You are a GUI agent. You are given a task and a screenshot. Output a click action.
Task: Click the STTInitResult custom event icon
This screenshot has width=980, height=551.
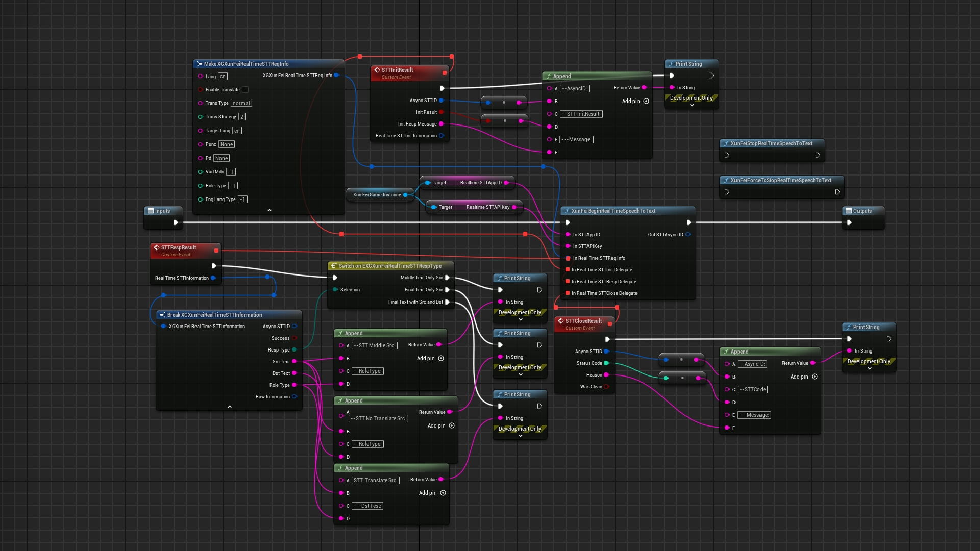pyautogui.click(x=377, y=70)
